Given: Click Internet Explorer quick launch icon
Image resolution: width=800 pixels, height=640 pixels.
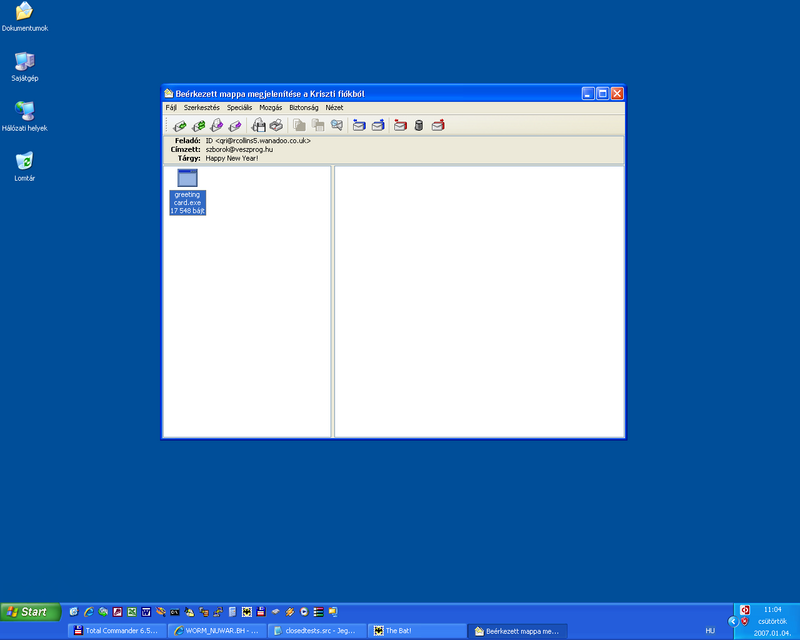Looking at the screenshot, I should pos(88,611).
